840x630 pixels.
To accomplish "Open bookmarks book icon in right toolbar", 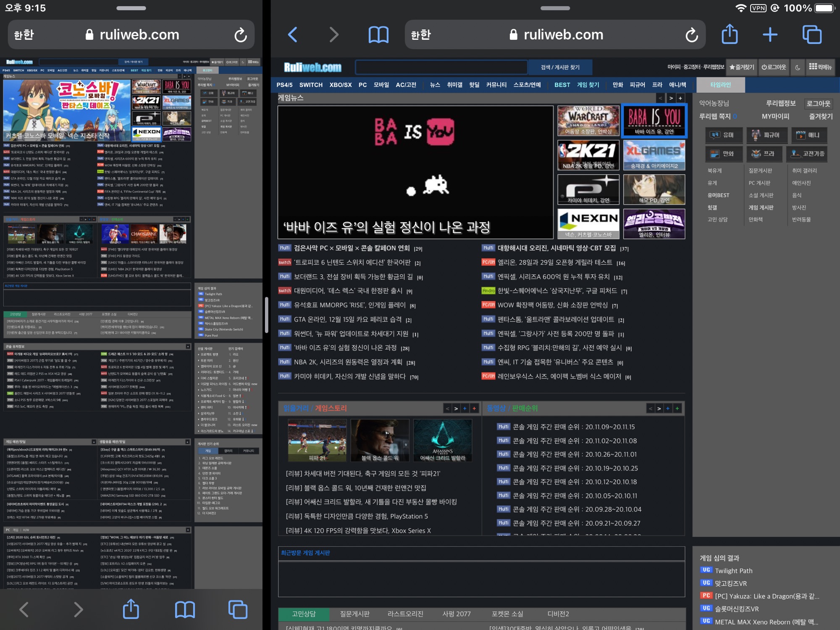I will (378, 34).
